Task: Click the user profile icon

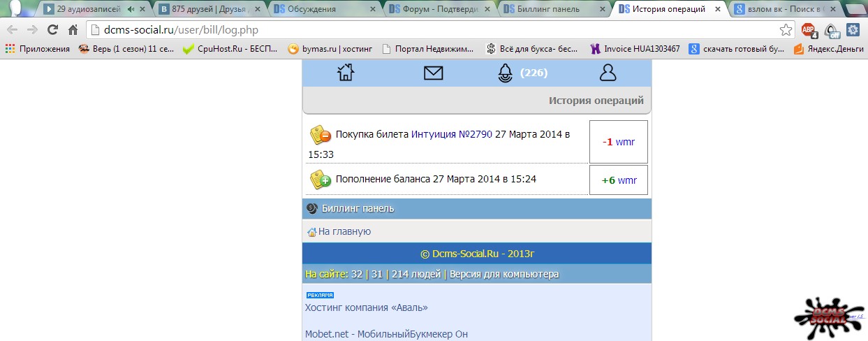Action: 608,73
